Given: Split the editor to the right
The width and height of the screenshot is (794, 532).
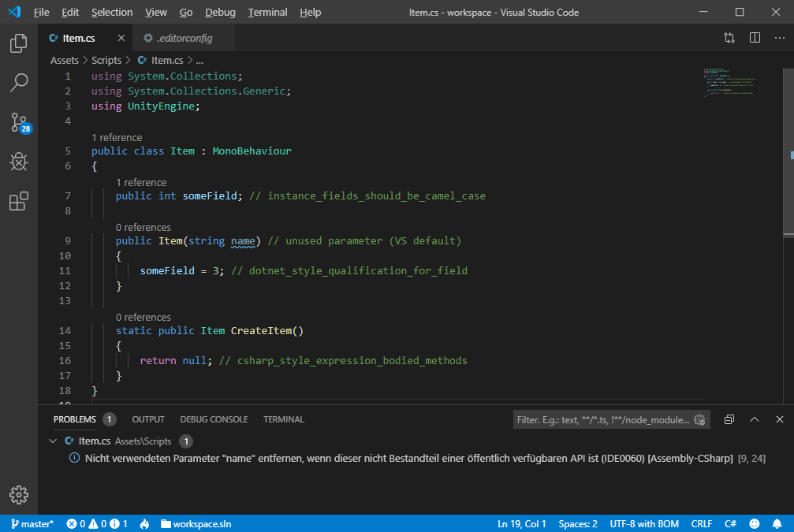Looking at the screenshot, I should pyautogui.click(x=755, y=38).
